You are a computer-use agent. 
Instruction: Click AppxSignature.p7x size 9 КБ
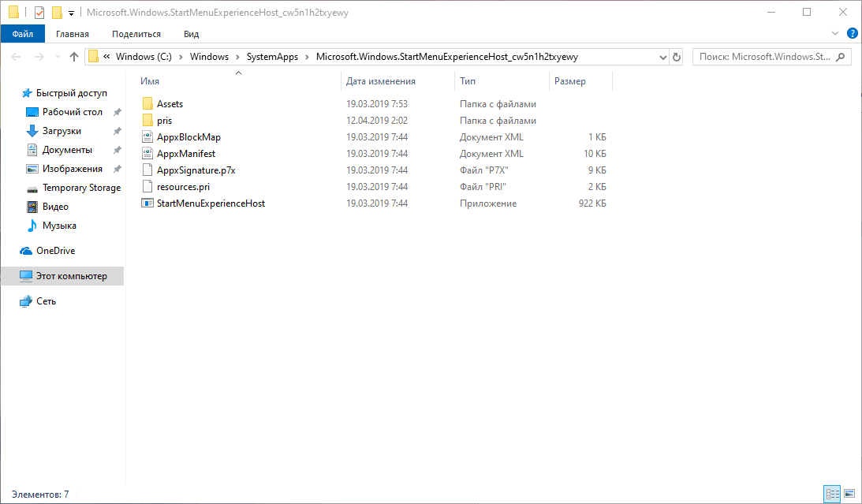597,170
